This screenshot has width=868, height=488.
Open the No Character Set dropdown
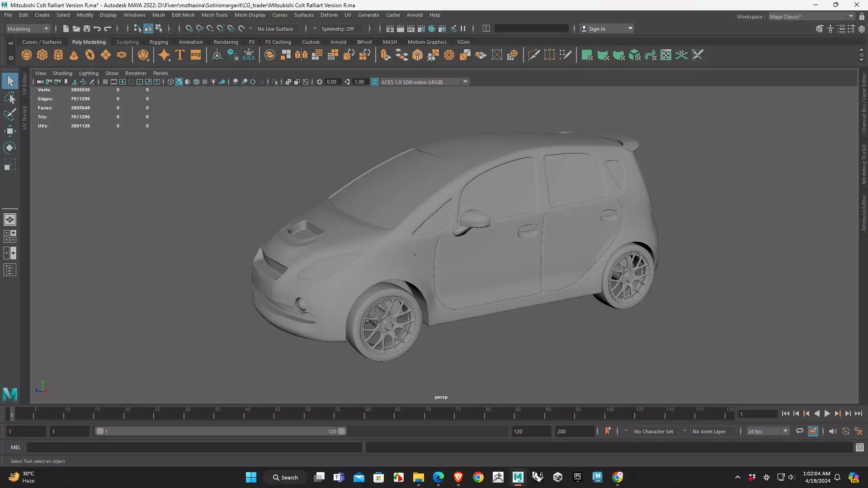[x=653, y=431]
